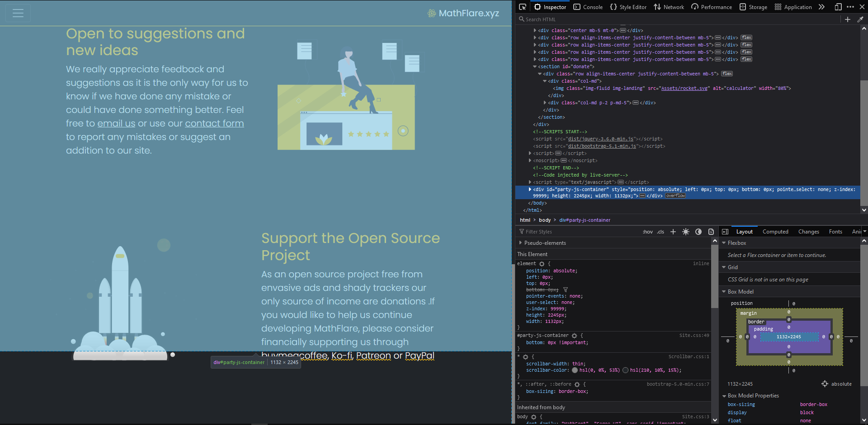Image resolution: width=868 pixels, height=425 pixels.
Task: Click the magnifier icon in Search HTML
Action: click(522, 19)
